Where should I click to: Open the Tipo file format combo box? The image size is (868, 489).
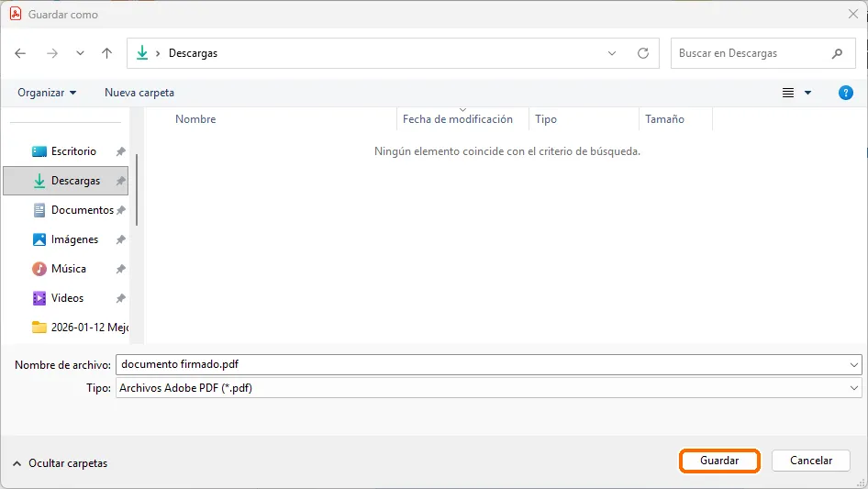pyautogui.click(x=489, y=388)
